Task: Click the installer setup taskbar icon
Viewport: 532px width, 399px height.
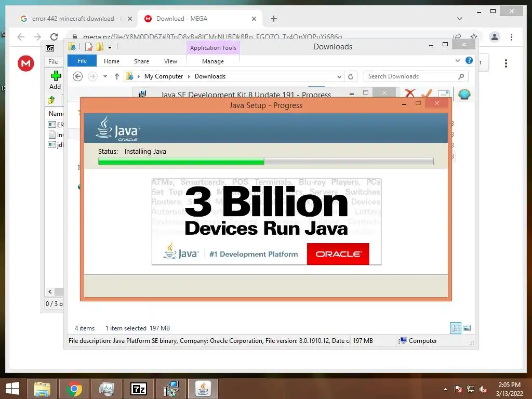Action: tap(171, 389)
